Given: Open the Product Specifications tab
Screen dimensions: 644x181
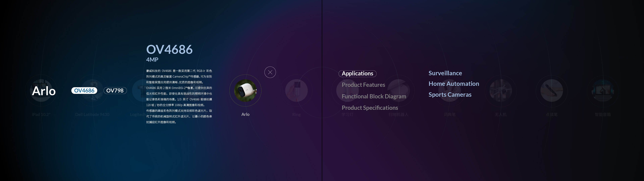Looking at the screenshot, I should 370,108.
